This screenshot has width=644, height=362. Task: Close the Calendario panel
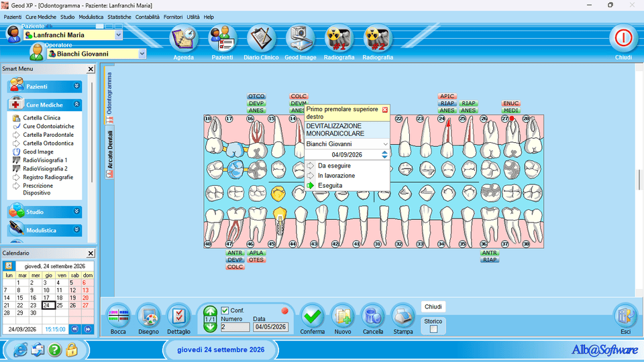[x=91, y=253]
